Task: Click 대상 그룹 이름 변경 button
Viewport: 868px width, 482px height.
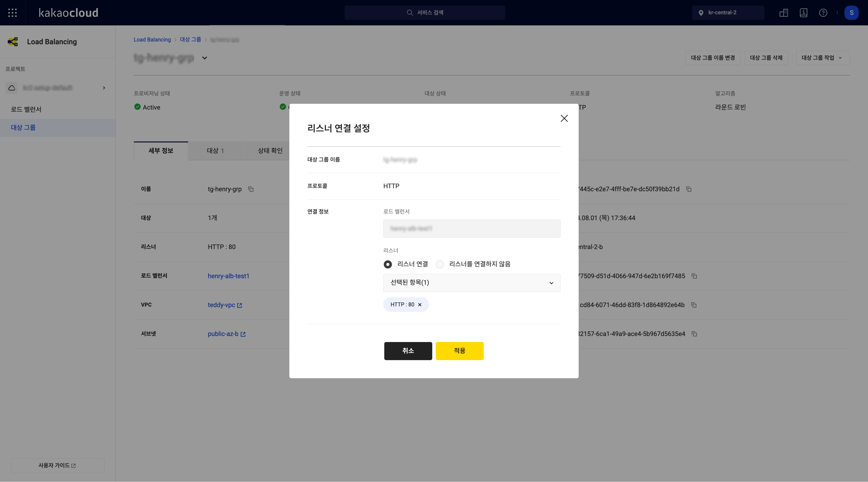Action: tap(713, 58)
